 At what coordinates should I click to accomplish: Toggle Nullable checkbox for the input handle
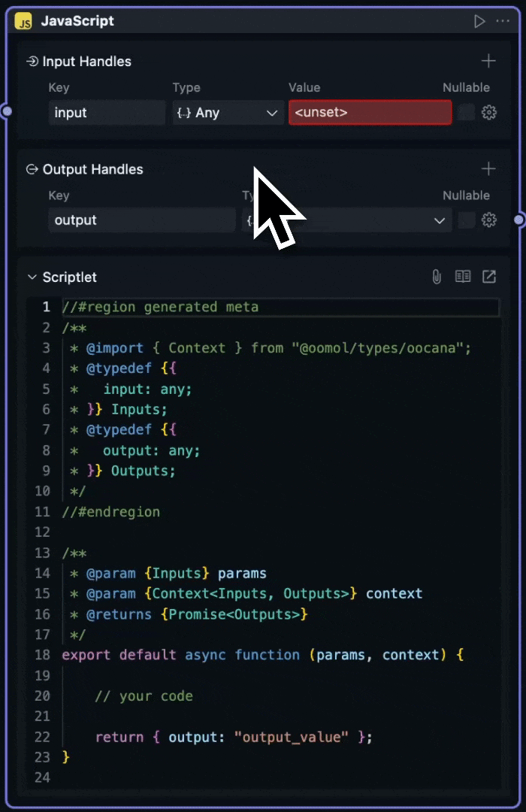467,113
